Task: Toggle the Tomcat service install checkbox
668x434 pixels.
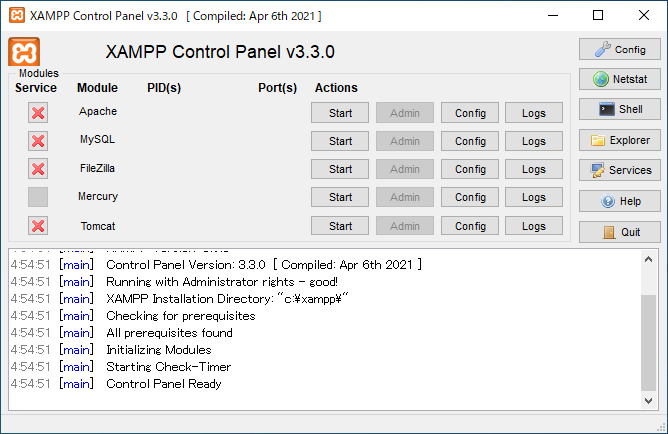Action: click(x=38, y=226)
